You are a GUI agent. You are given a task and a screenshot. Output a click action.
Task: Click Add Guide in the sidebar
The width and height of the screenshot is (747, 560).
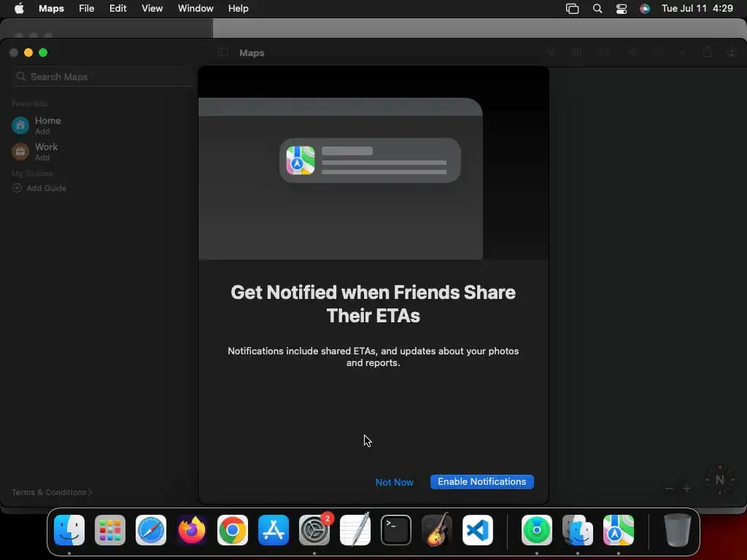tap(39, 188)
